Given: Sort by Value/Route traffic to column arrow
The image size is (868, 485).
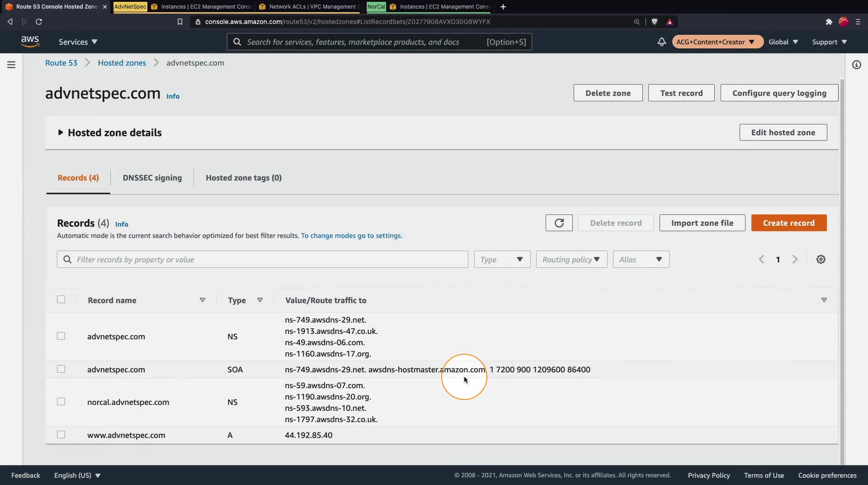Looking at the screenshot, I should pyautogui.click(x=824, y=300).
